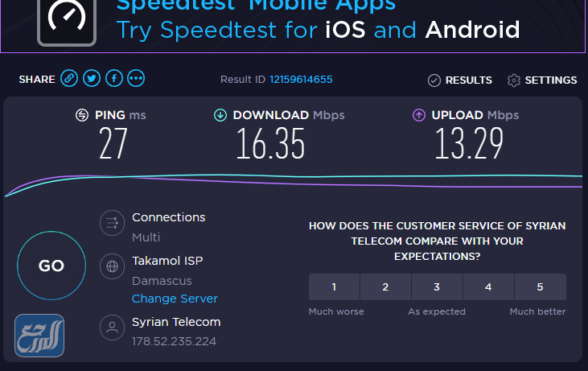Image resolution: width=588 pixels, height=371 pixels.
Task: Click the upload arrow icon
Action: [x=419, y=115]
